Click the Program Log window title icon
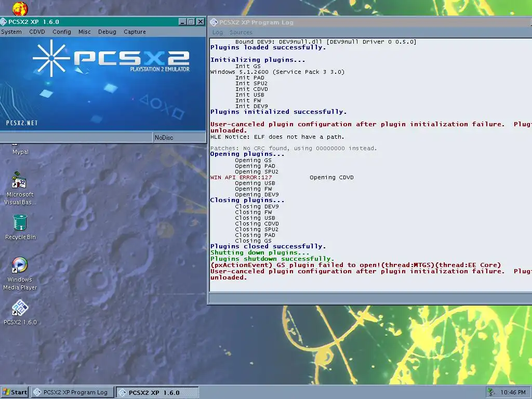The image size is (532, 399). (x=214, y=22)
